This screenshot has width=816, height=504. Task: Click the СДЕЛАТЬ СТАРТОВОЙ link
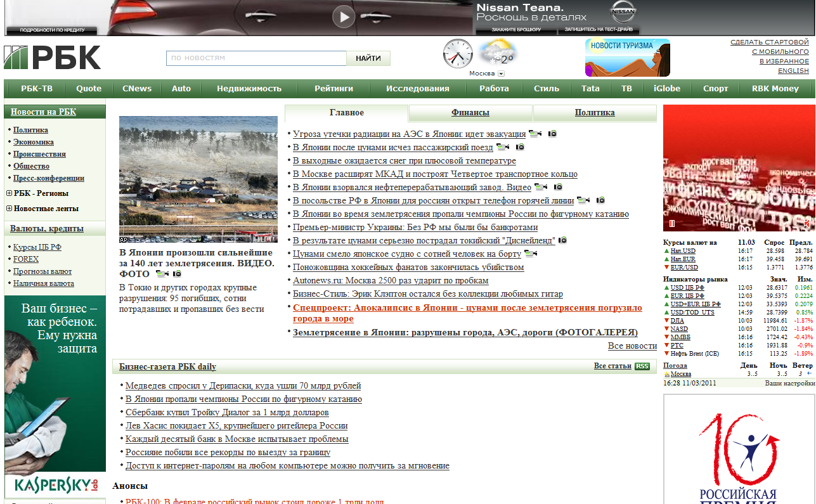(770, 42)
